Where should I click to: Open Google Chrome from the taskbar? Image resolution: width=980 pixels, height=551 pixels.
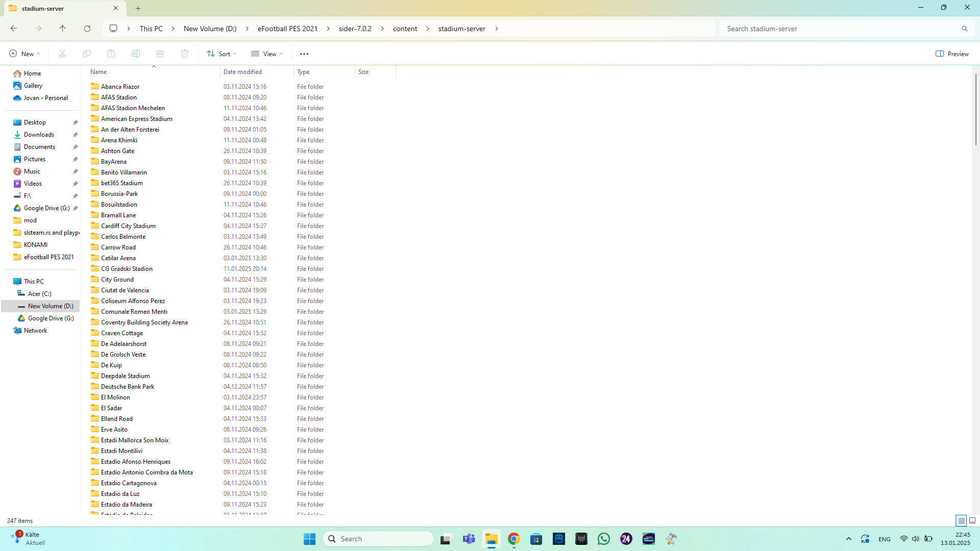(513, 539)
